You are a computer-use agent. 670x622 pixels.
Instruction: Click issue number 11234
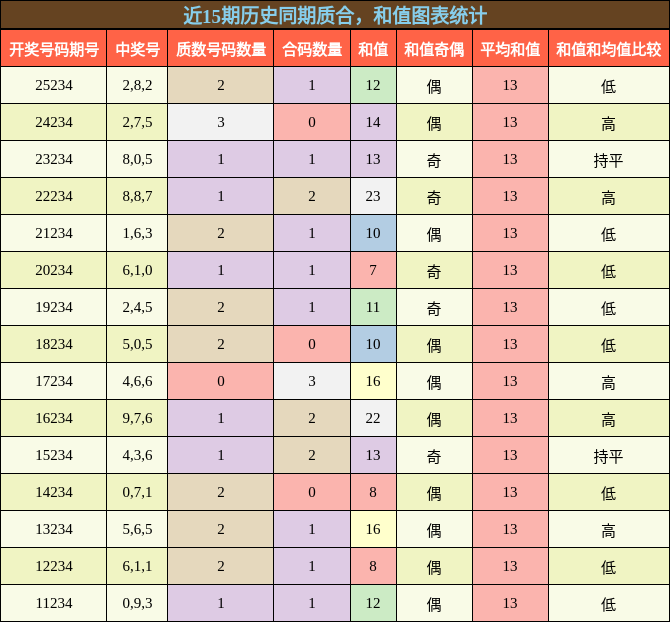(x=54, y=603)
